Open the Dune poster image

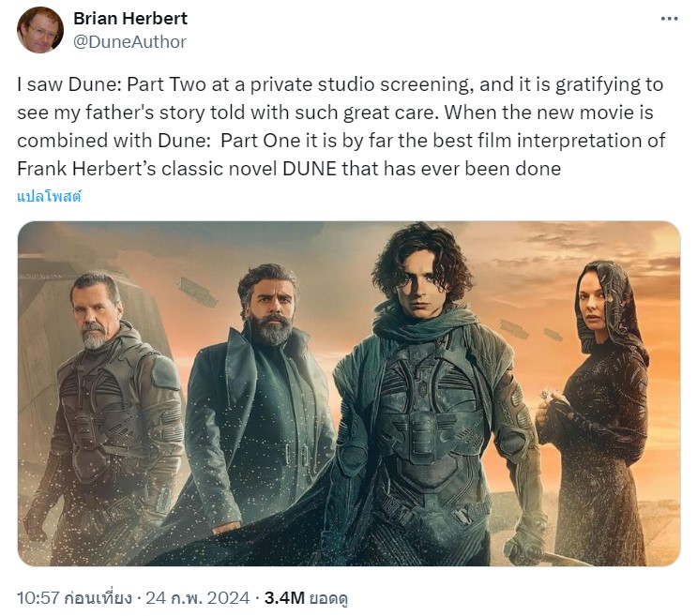click(x=348, y=394)
